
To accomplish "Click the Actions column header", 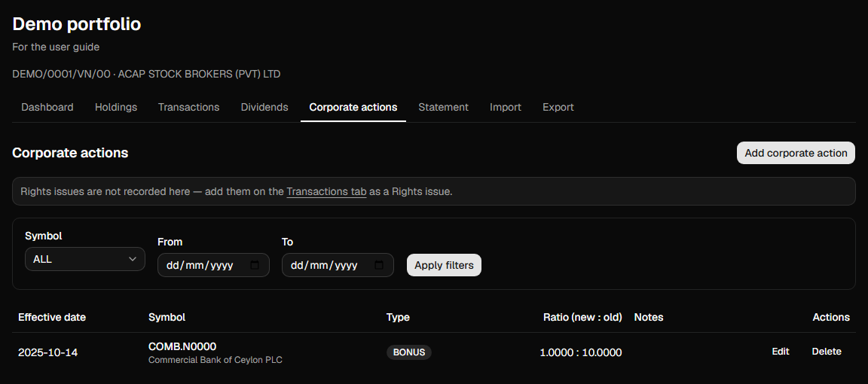I will click(831, 317).
